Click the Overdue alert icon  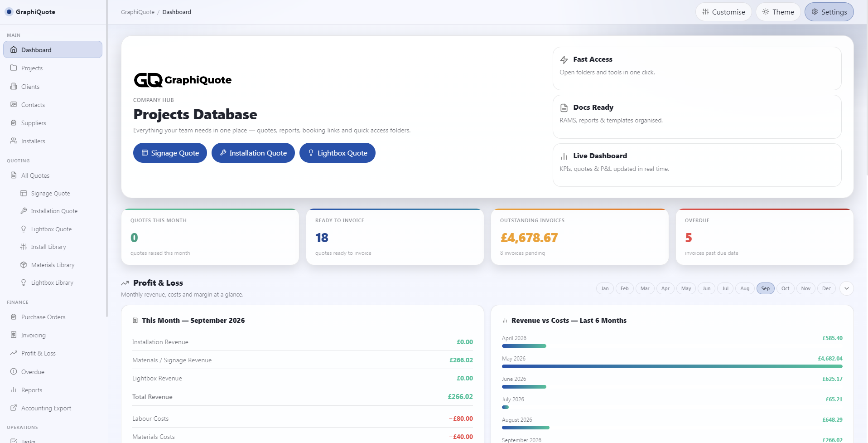click(x=14, y=371)
